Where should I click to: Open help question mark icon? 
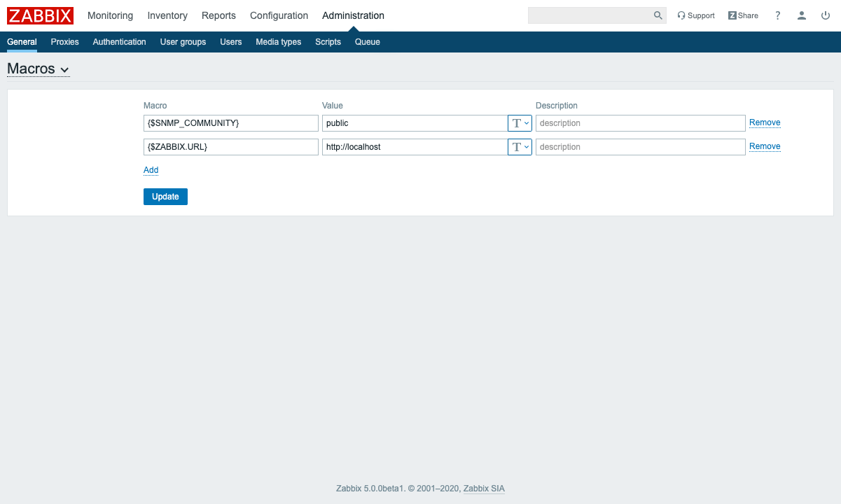tap(777, 15)
